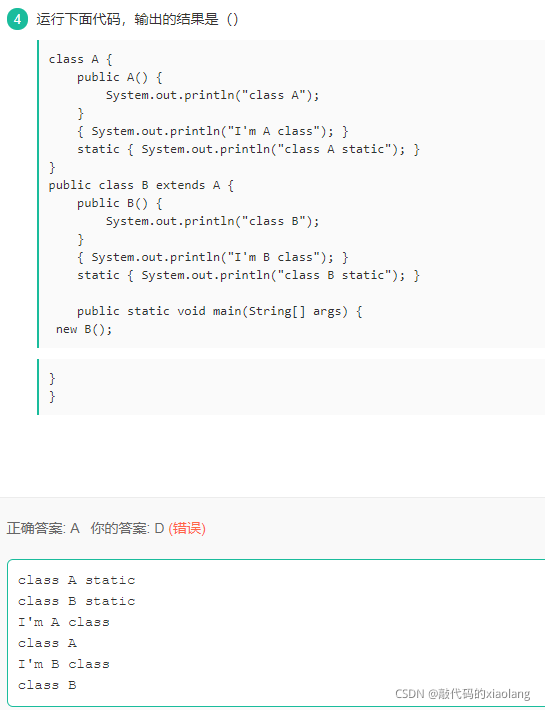Click the 'public class B extends A' line

tap(141, 185)
